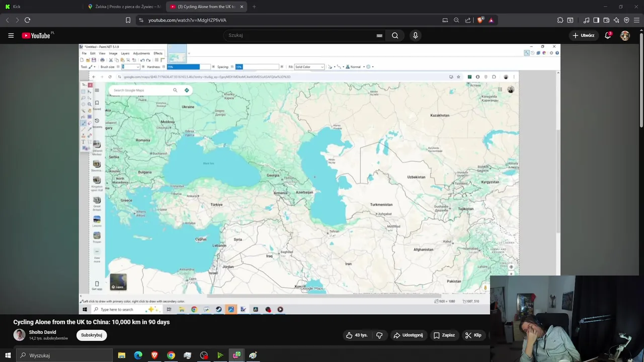The image size is (644, 362).
Task: Switch to the Kick browser tab
Action: coord(41,7)
